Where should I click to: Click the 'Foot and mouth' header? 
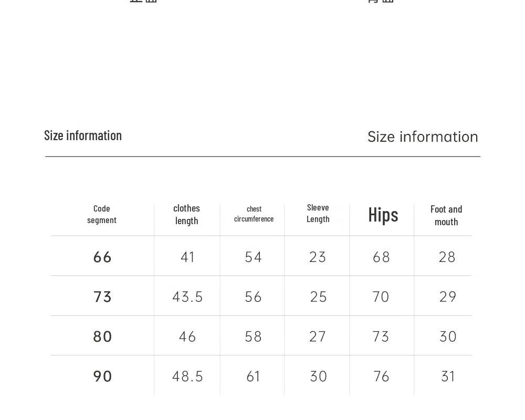click(446, 216)
